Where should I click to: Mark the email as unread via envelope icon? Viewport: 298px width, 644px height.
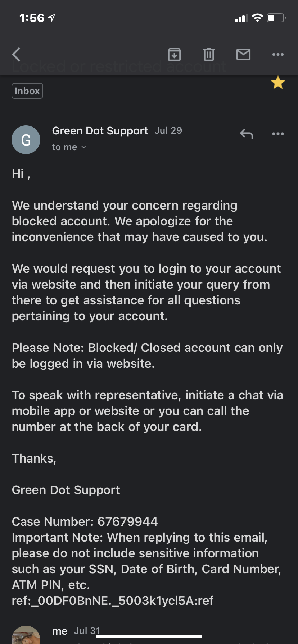click(243, 54)
